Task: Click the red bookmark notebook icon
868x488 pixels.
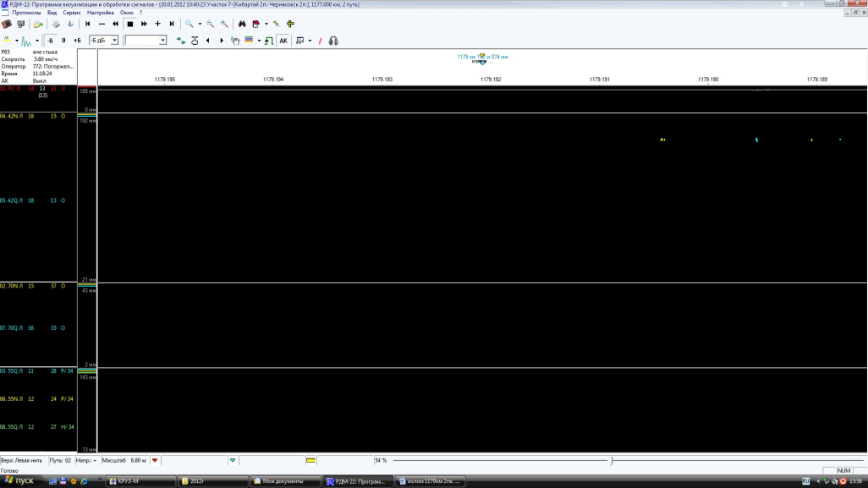Action: tap(255, 25)
